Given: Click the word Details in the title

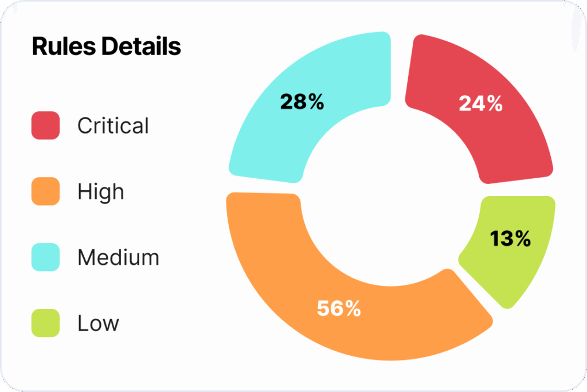Looking at the screenshot, I should (141, 46).
